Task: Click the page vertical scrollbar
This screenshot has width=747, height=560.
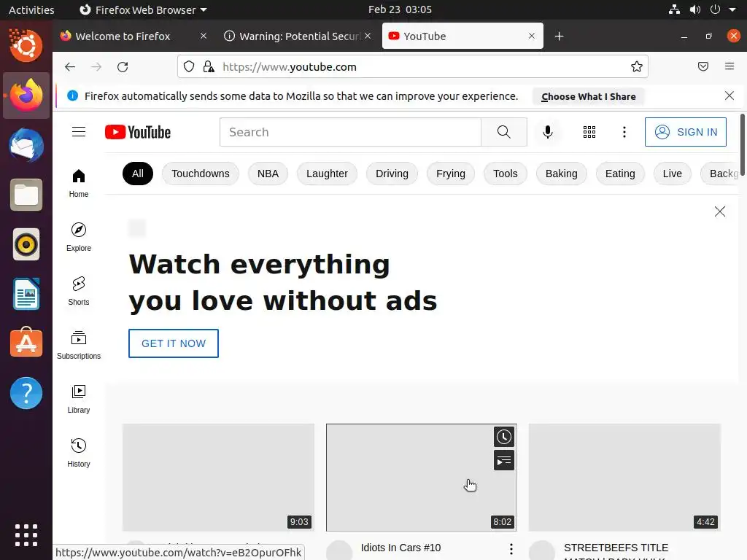Action: [x=743, y=145]
